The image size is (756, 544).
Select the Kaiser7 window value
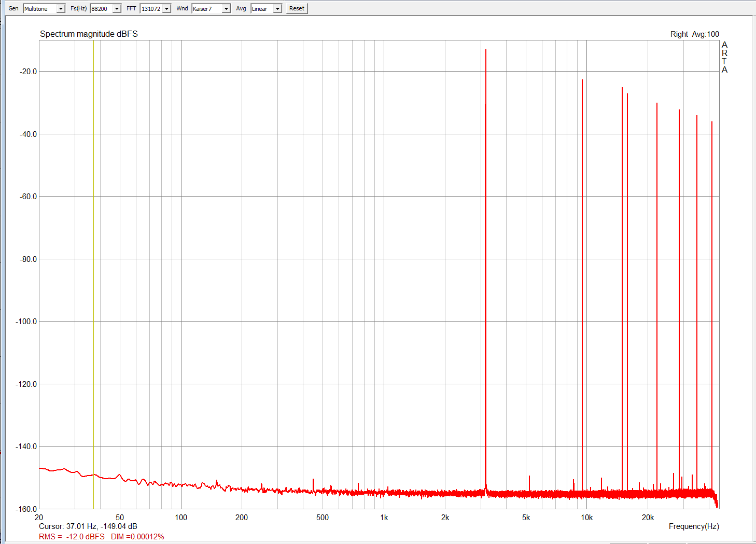coord(206,9)
